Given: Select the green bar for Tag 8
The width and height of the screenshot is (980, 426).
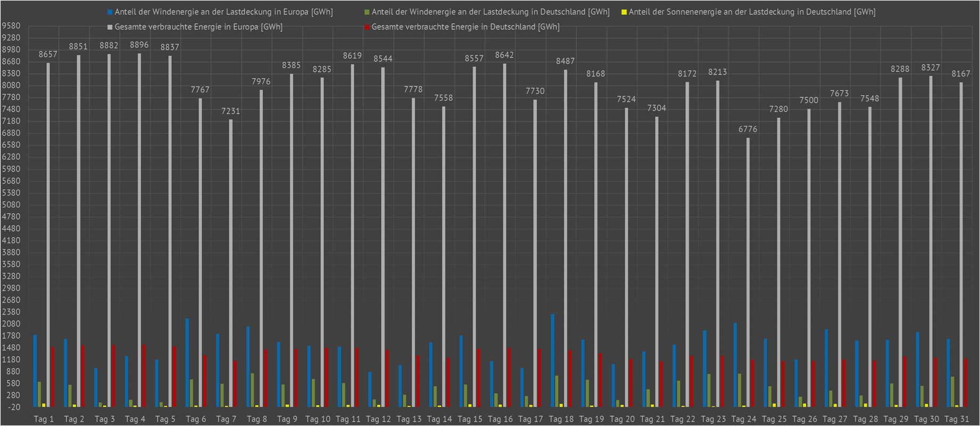Looking at the screenshot, I should [252, 390].
